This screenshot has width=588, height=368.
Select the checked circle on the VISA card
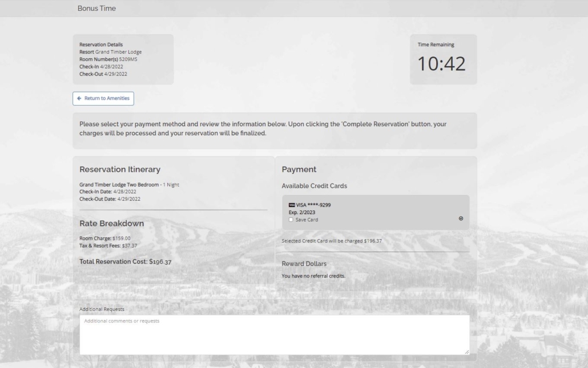tap(461, 219)
